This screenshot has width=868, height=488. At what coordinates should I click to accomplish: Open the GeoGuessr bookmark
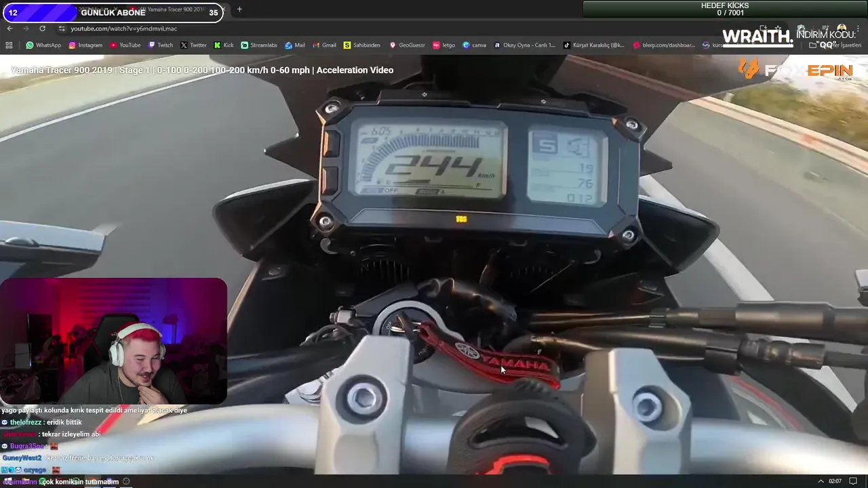coord(407,45)
